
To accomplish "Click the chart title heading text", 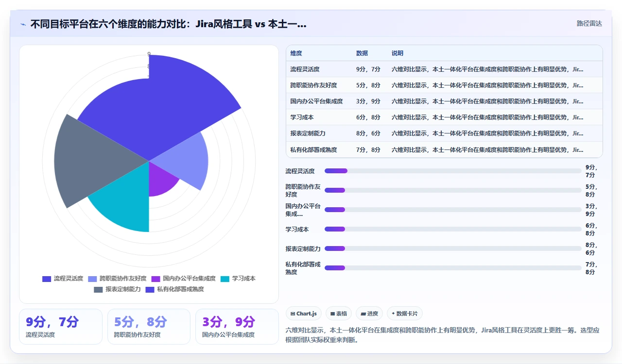I will click(x=168, y=24).
